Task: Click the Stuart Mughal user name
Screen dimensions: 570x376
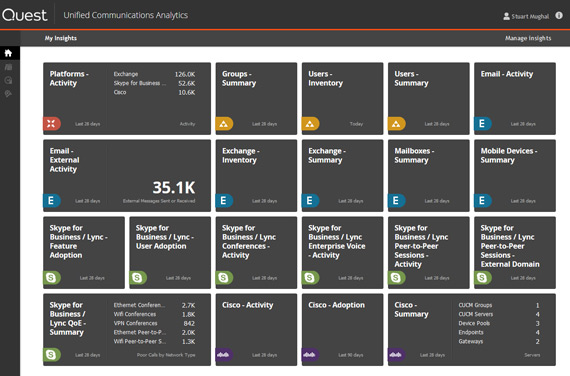Action: pos(530,16)
